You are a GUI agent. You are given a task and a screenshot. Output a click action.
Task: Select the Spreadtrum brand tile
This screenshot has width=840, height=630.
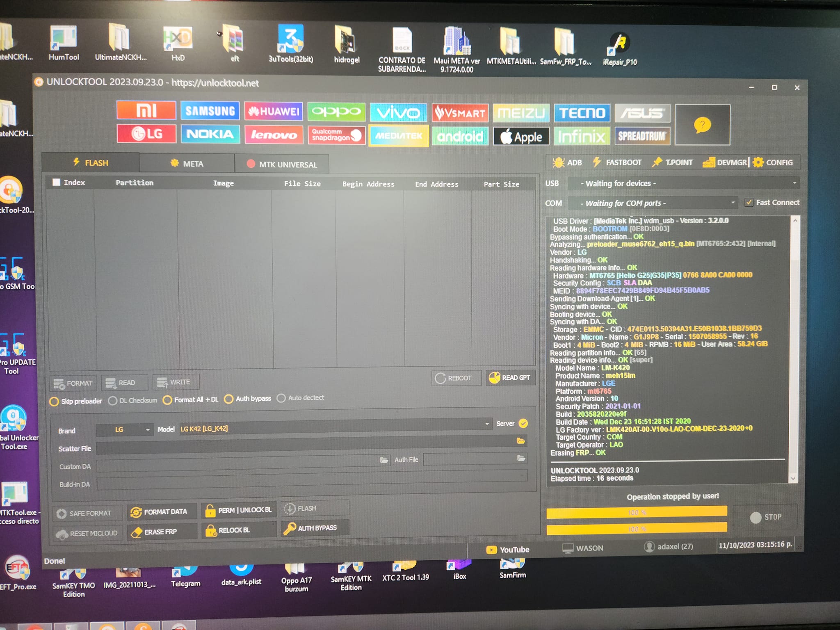642,136
